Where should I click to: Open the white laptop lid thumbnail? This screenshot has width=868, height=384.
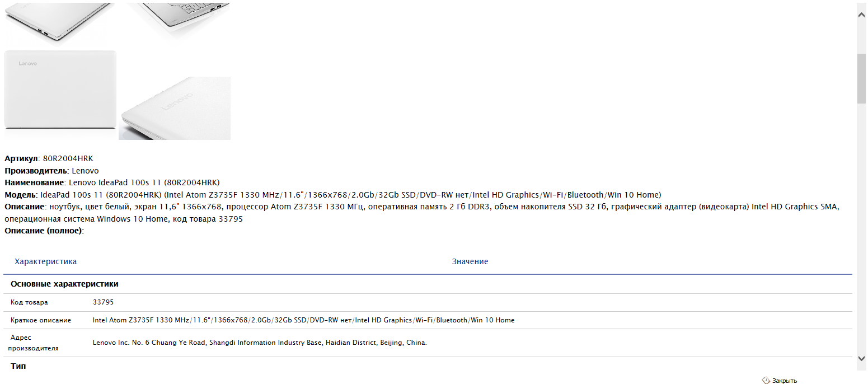60,90
